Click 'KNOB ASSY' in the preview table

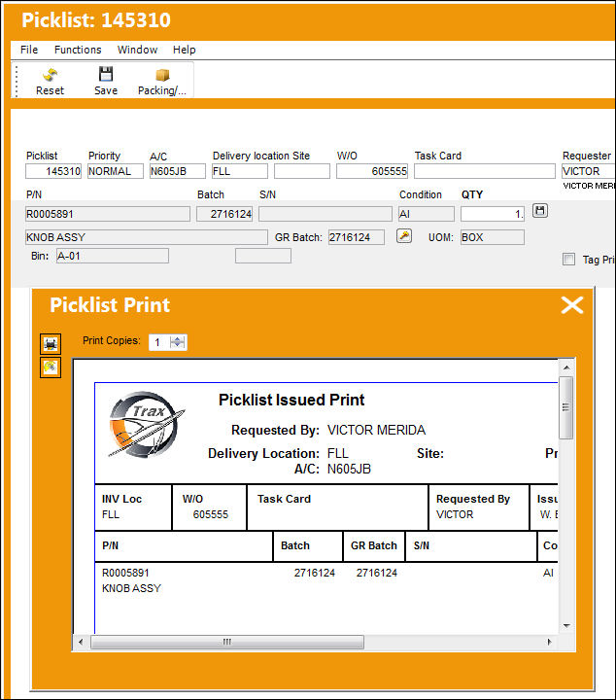click(x=131, y=588)
